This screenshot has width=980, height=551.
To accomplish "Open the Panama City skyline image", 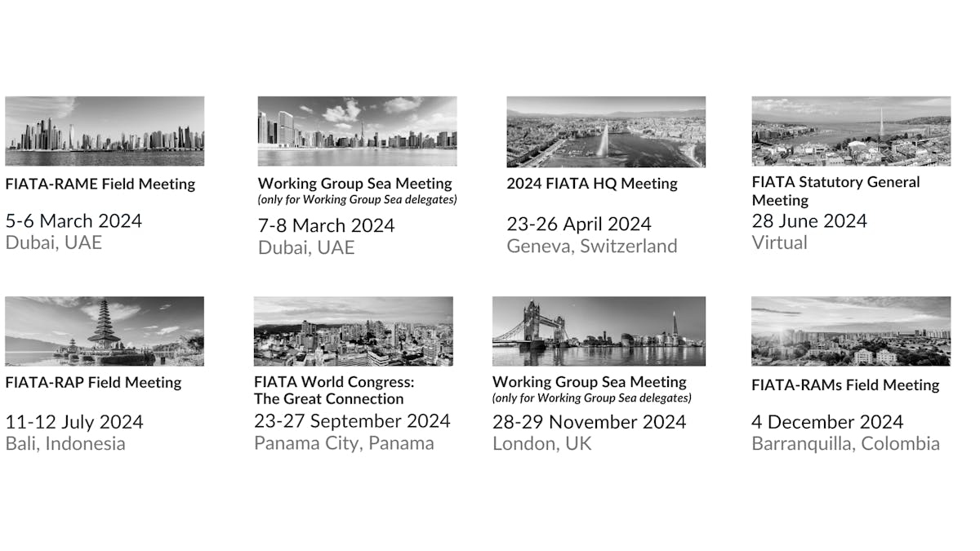I will (353, 331).
